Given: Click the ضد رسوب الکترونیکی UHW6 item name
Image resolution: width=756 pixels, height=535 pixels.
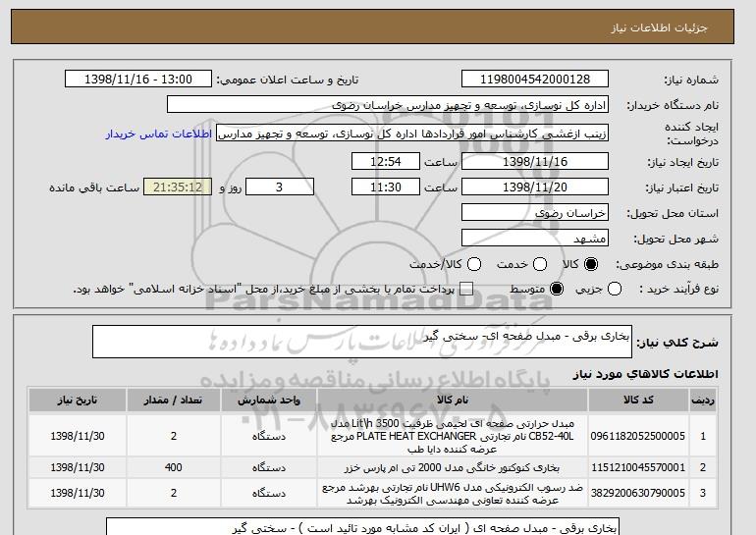Looking at the screenshot, I should 453,494.
